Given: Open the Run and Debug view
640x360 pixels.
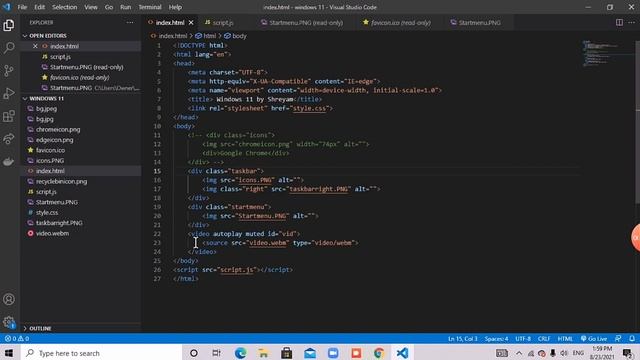Looking at the screenshot, I should point(9,93).
